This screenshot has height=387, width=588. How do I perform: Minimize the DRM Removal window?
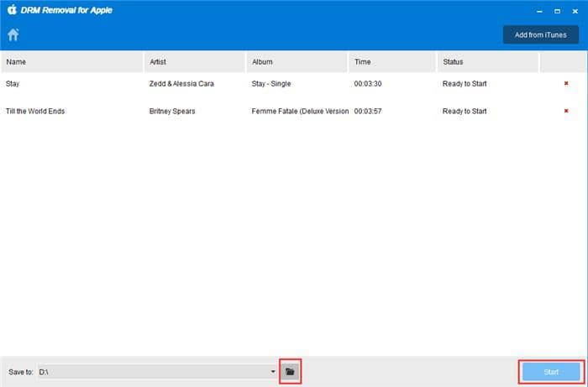point(539,11)
